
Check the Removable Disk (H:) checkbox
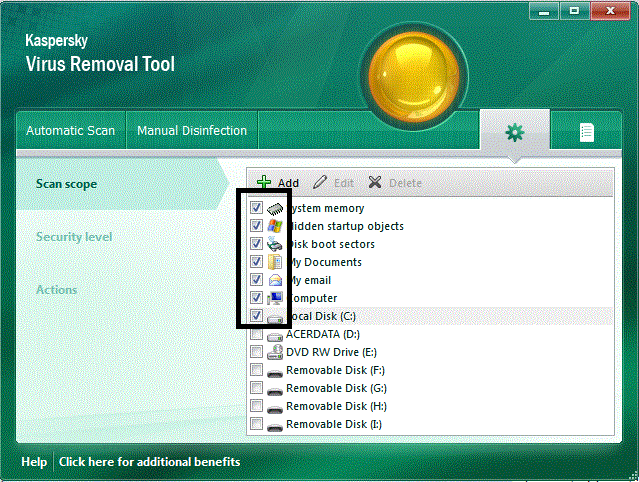click(x=256, y=406)
